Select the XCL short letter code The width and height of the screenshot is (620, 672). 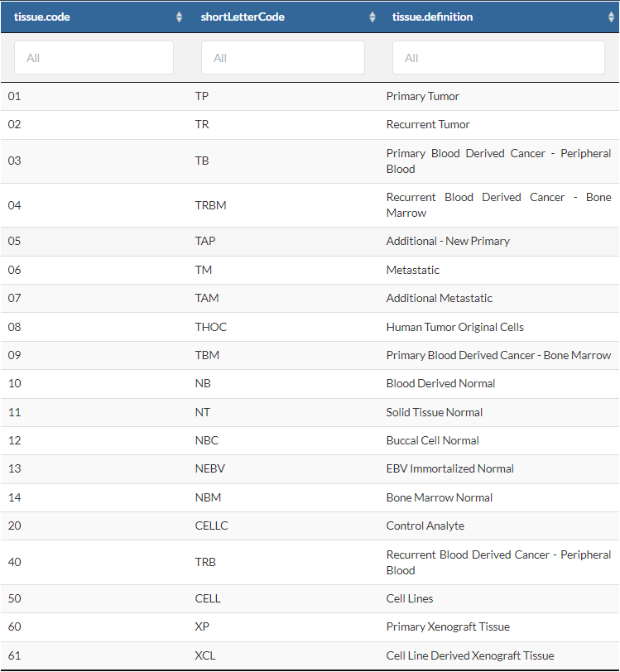pyautogui.click(x=205, y=655)
